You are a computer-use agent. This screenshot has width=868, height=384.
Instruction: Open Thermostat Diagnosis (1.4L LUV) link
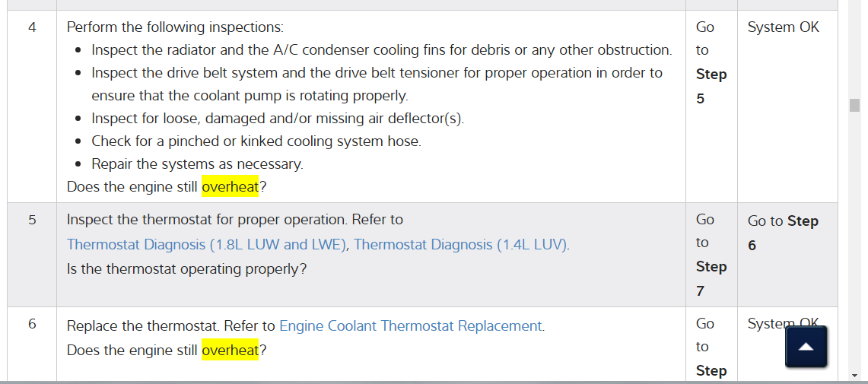tap(460, 245)
